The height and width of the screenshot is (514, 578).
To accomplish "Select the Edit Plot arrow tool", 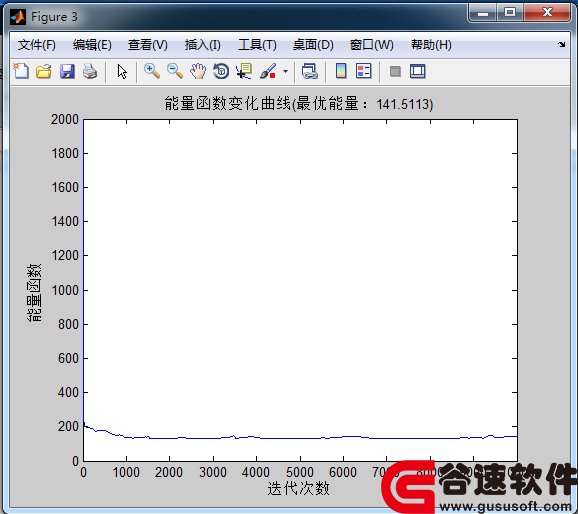I will (122, 71).
